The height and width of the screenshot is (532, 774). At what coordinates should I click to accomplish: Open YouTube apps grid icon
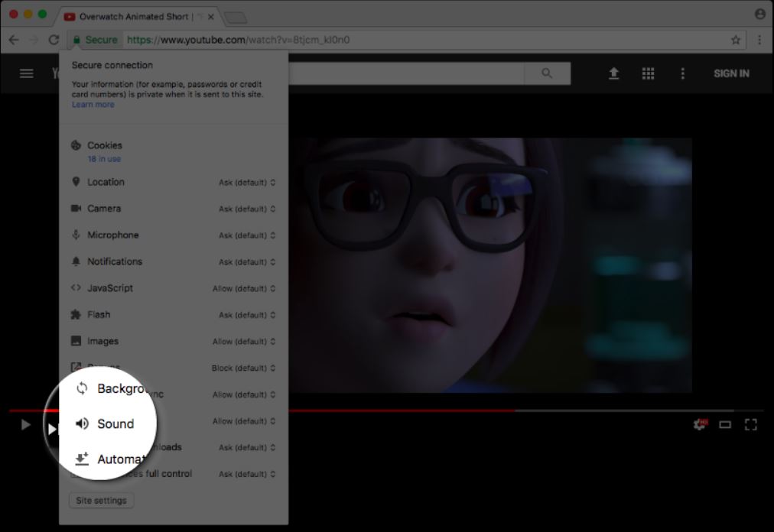648,73
